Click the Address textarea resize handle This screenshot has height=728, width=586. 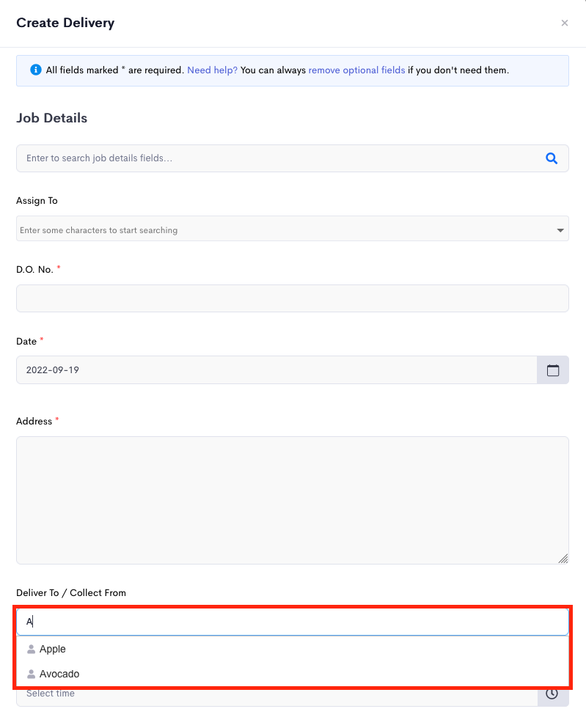(x=563, y=559)
